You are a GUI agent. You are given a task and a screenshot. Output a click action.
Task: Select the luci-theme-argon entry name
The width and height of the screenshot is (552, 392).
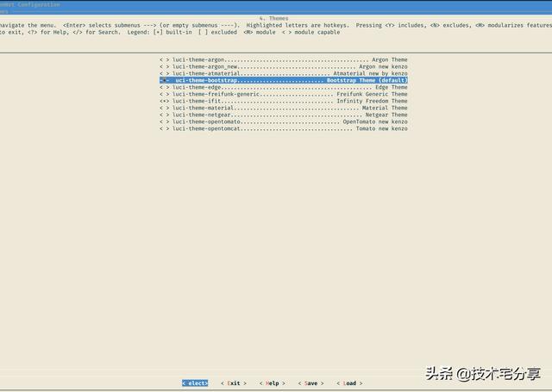point(198,59)
